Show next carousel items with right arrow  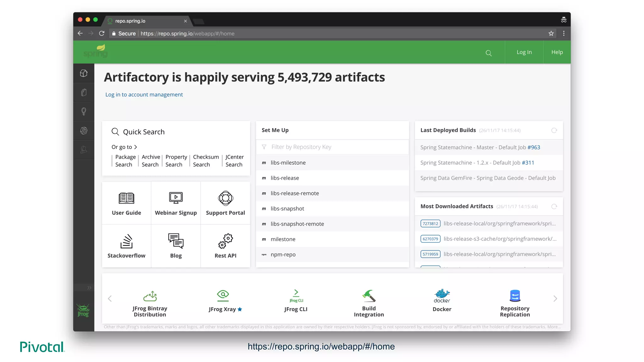[x=555, y=299]
